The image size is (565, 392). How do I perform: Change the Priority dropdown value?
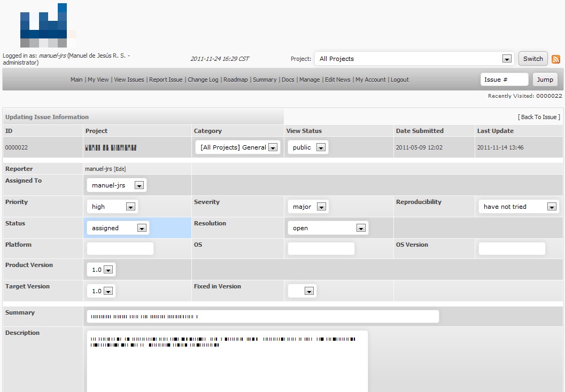coord(112,207)
